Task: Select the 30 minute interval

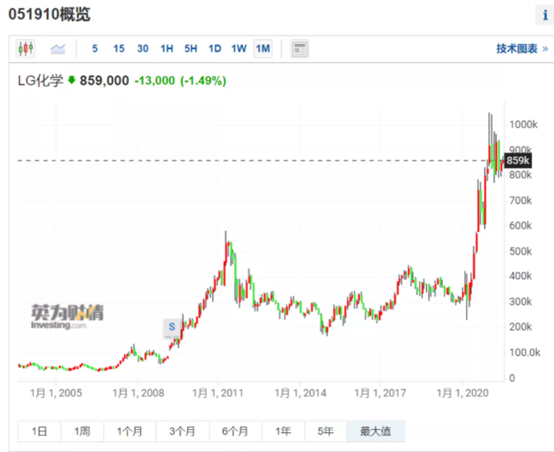Action: (x=143, y=48)
